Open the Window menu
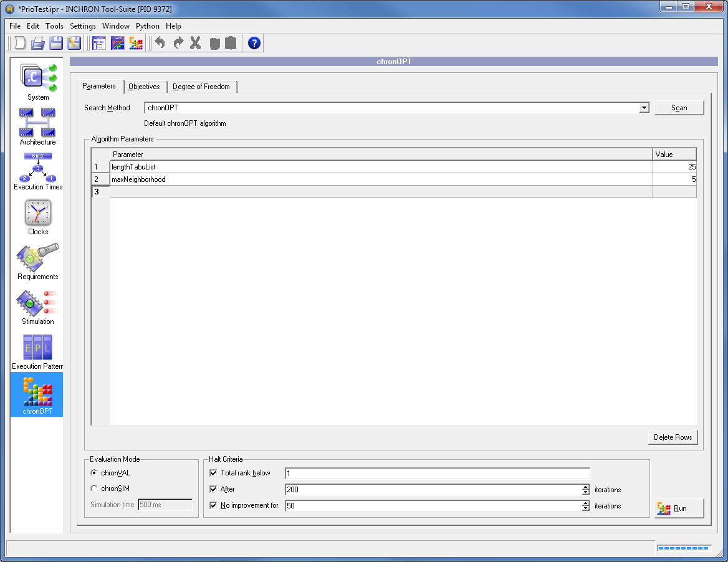The height and width of the screenshot is (562, 728). [x=115, y=26]
